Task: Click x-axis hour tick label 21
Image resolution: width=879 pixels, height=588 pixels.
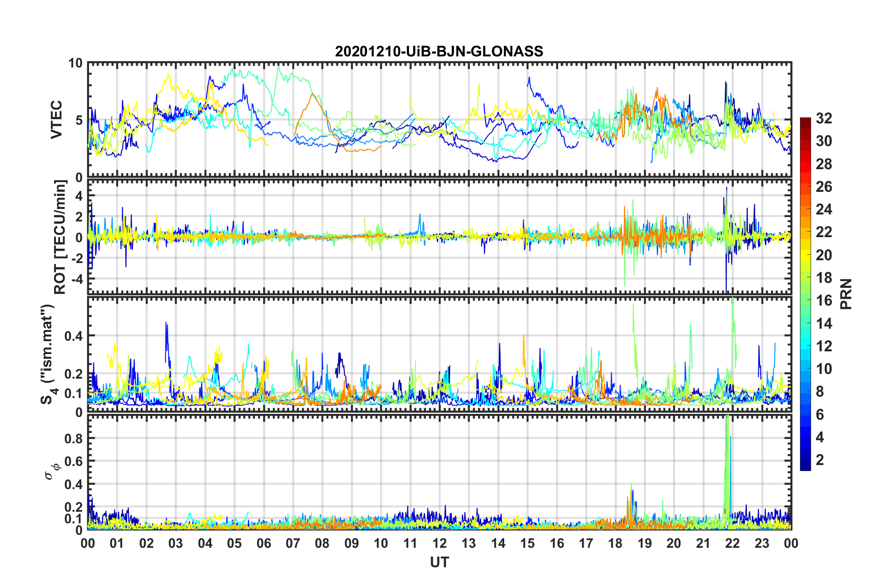Action: 703,543
